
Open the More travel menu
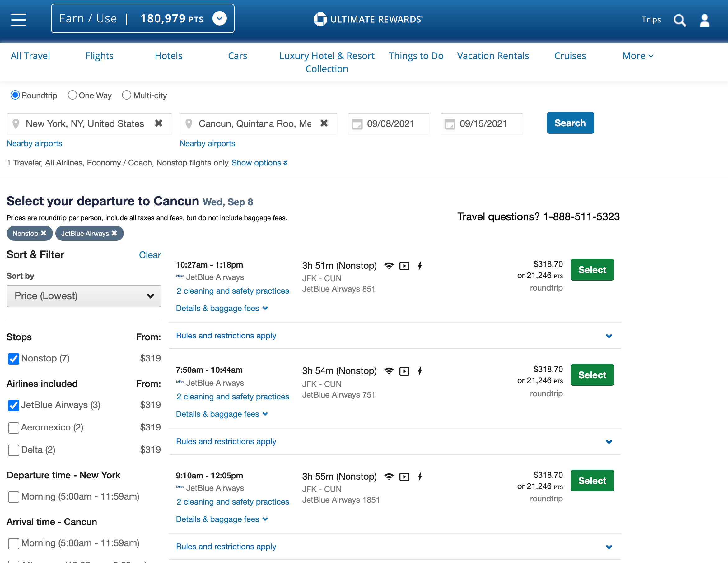638,56
